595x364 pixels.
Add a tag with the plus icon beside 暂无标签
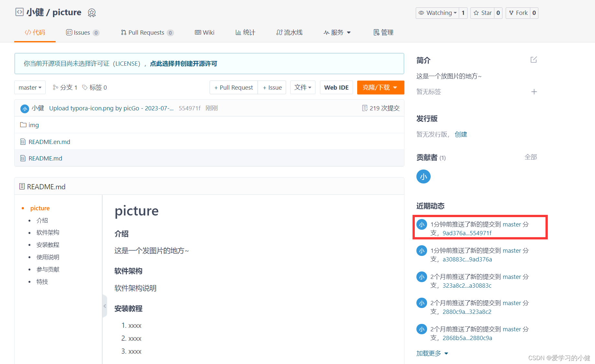pos(534,92)
